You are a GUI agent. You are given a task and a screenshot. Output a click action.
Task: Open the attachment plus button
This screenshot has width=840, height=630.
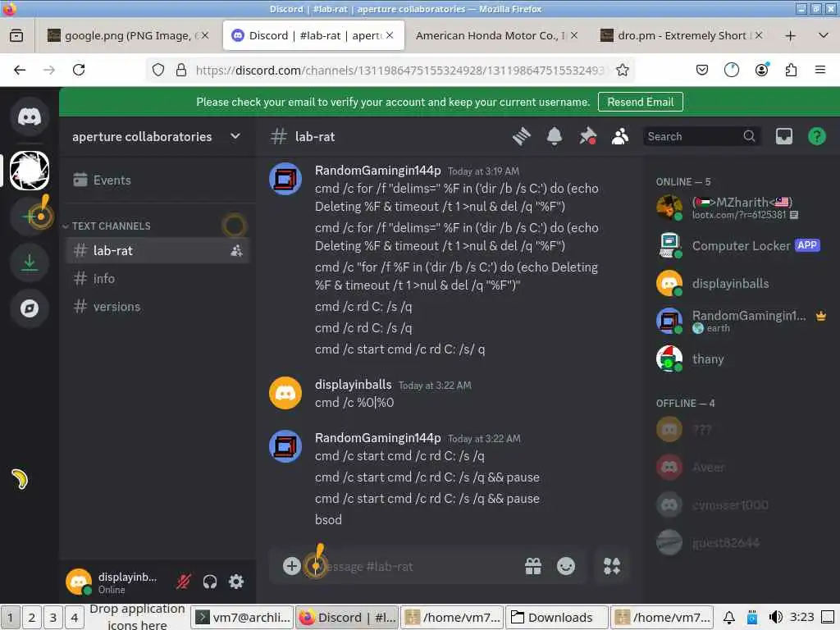click(x=291, y=566)
